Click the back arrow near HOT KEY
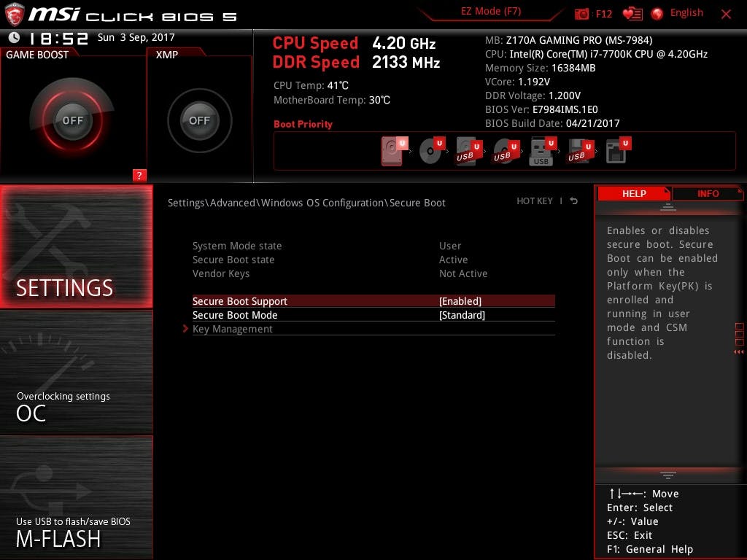Viewport: 747px width, 560px height. point(574,201)
